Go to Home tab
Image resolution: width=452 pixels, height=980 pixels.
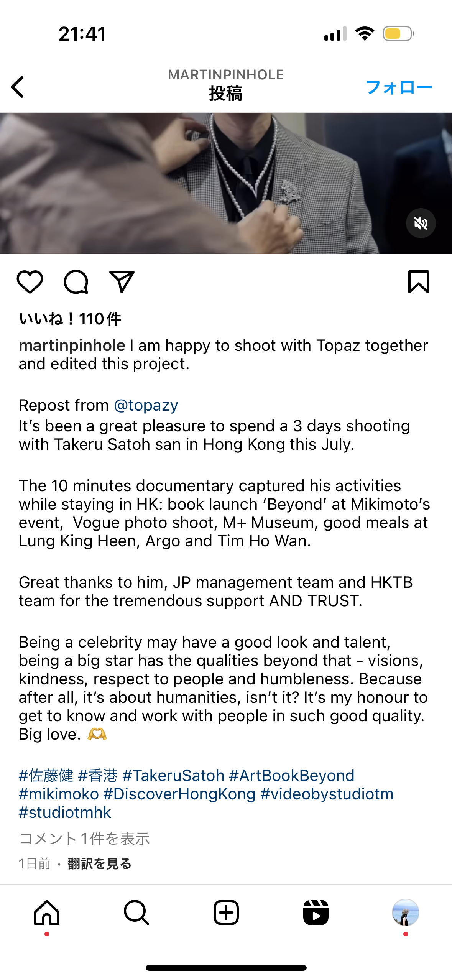pyautogui.click(x=47, y=913)
